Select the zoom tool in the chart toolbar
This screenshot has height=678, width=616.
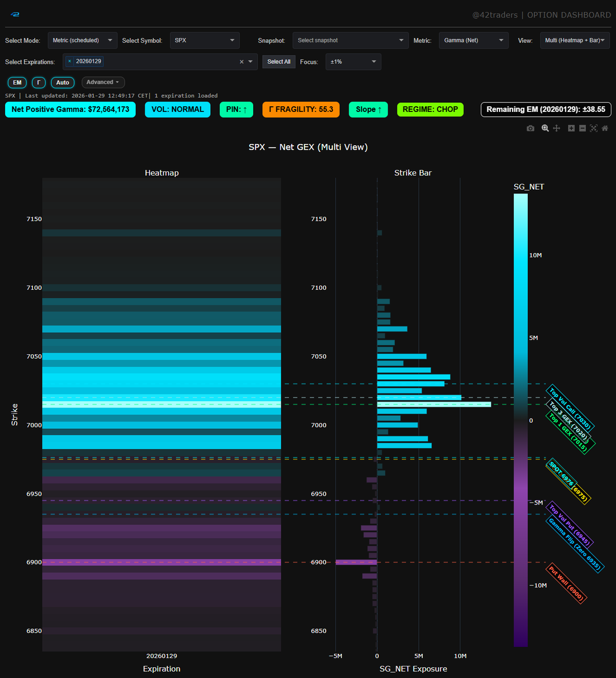pos(545,128)
